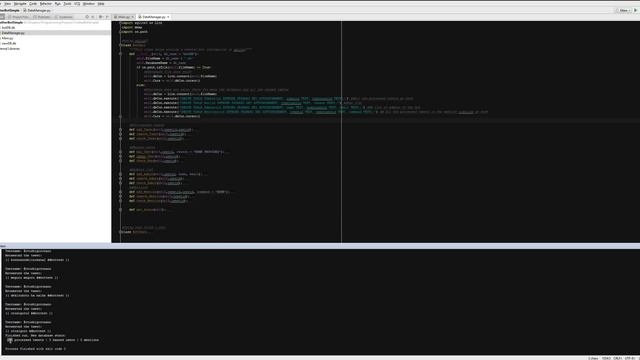The width and height of the screenshot is (640, 360).
Task: Open the Tools menu
Action: click(67, 4)
